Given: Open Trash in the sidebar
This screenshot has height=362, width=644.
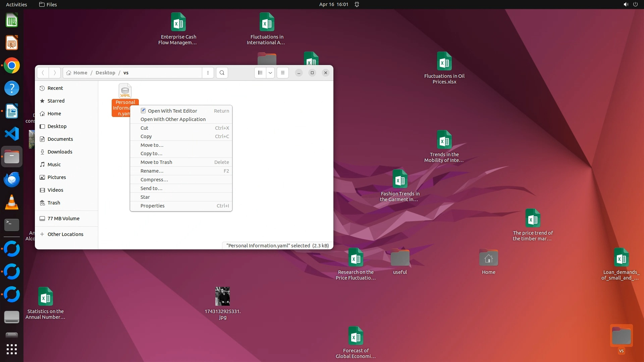Looking at the screenshot, I should click(54, 203).
